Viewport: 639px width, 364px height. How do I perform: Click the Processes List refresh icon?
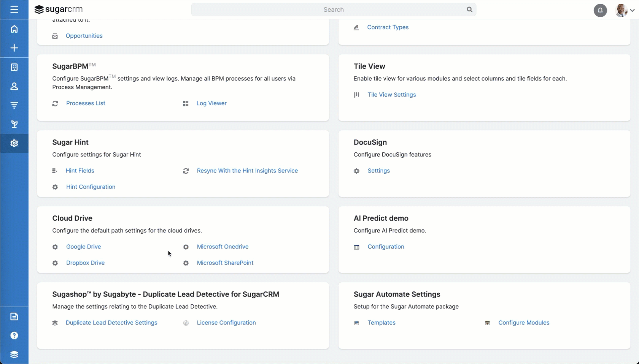click(x=55, y=103)
